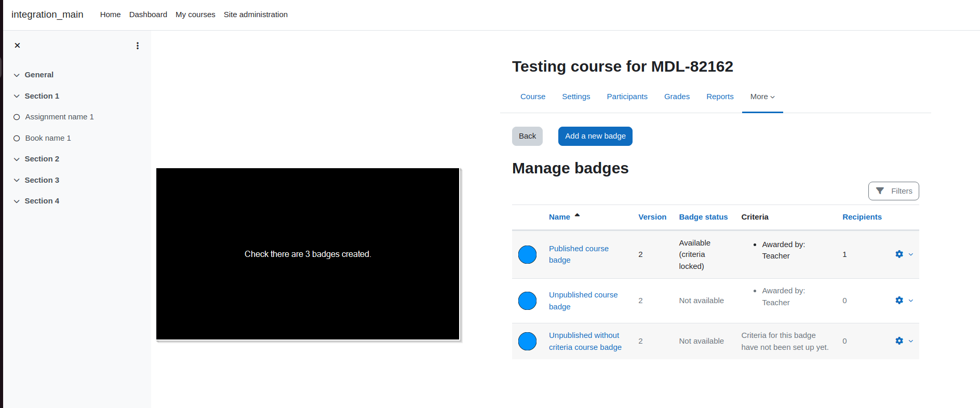Image resolution: width=980 pixels, height=408 pixels.
Task: Open Site administration in top navigation
Action: [x=256, y=15]
